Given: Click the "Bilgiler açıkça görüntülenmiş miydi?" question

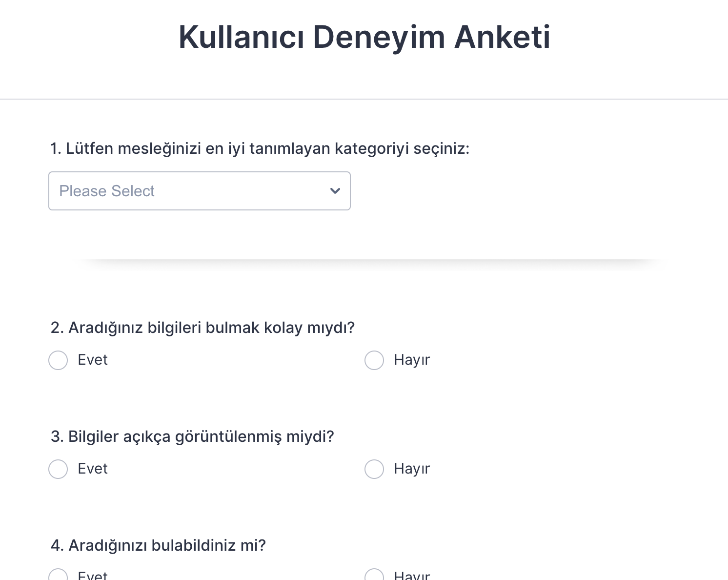Looking at the screenshot, I should pos(192,436).
